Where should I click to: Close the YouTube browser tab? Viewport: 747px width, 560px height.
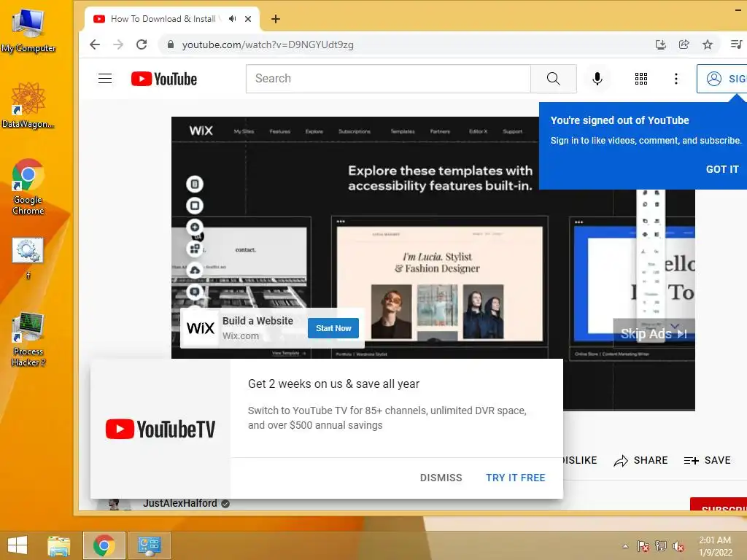point(248,19)
